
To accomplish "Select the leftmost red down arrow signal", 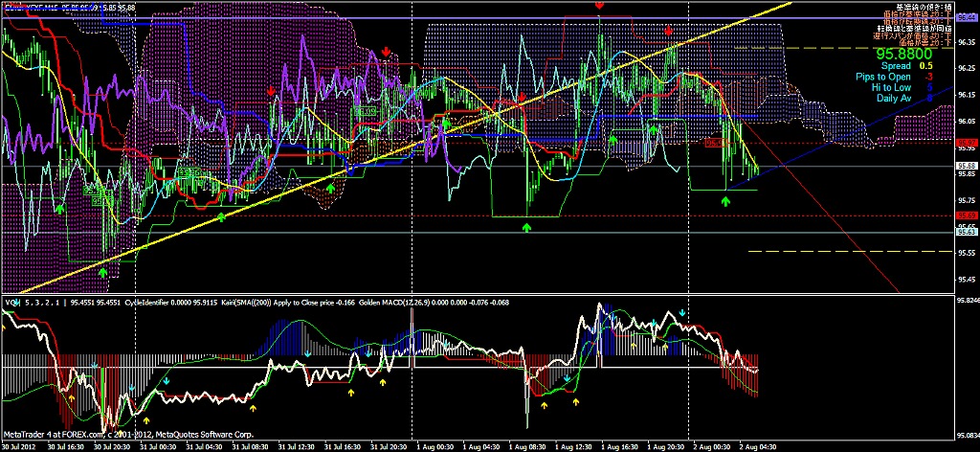I will tap(271, 92).
